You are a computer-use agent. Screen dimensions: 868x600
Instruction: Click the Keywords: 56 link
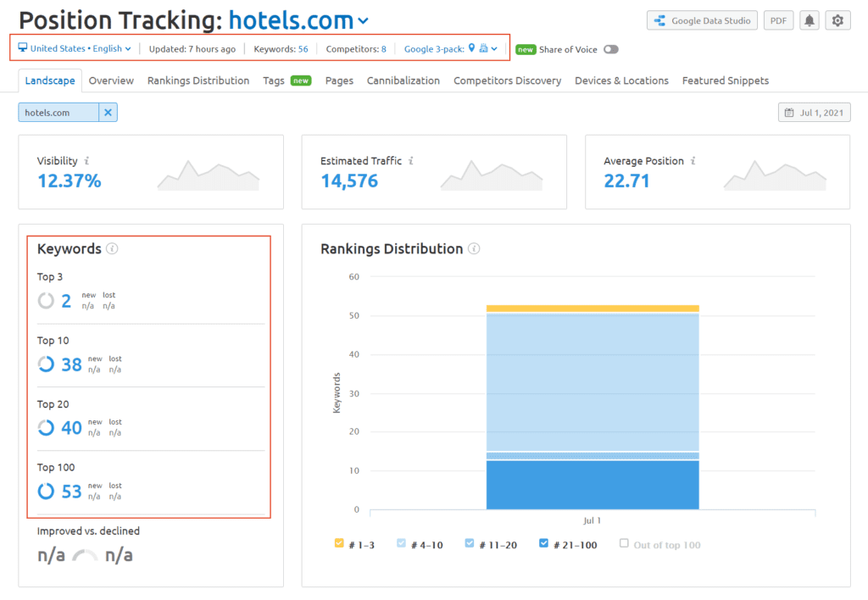pos(281,48)
